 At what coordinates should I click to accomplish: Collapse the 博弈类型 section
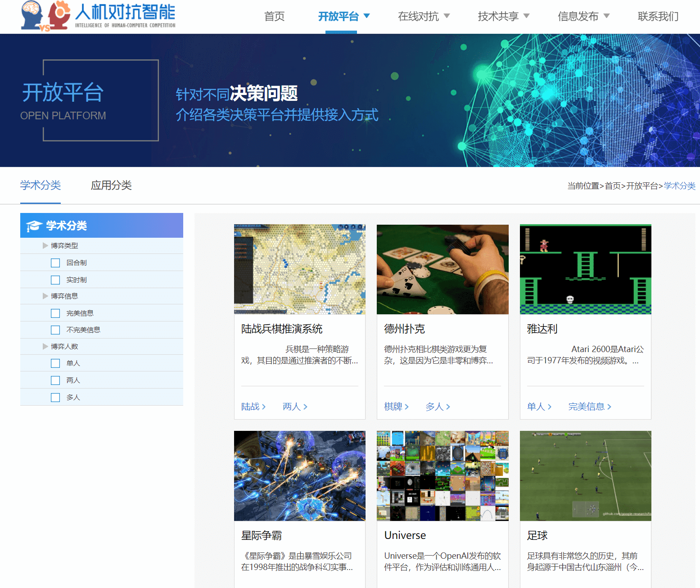tap(45, 245)
